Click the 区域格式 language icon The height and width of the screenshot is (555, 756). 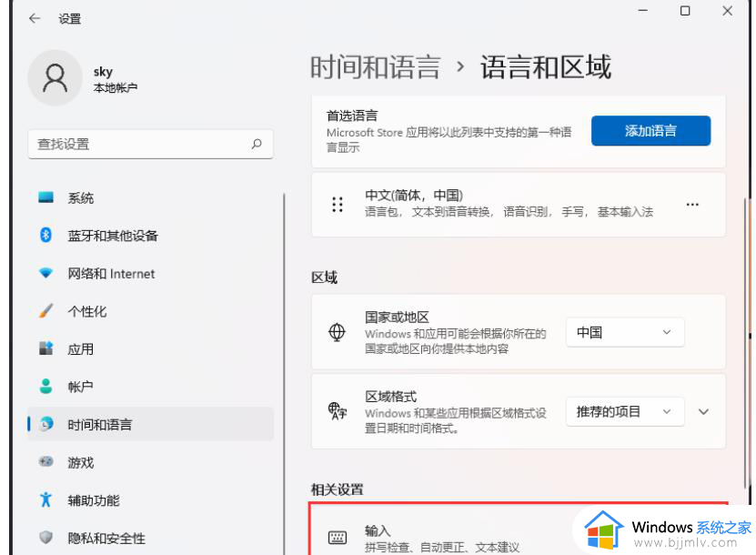pos(337,411)
